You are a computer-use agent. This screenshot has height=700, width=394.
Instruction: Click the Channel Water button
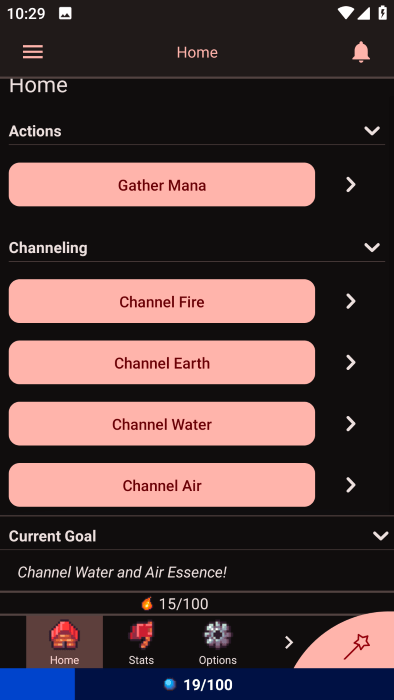(162, 424)
